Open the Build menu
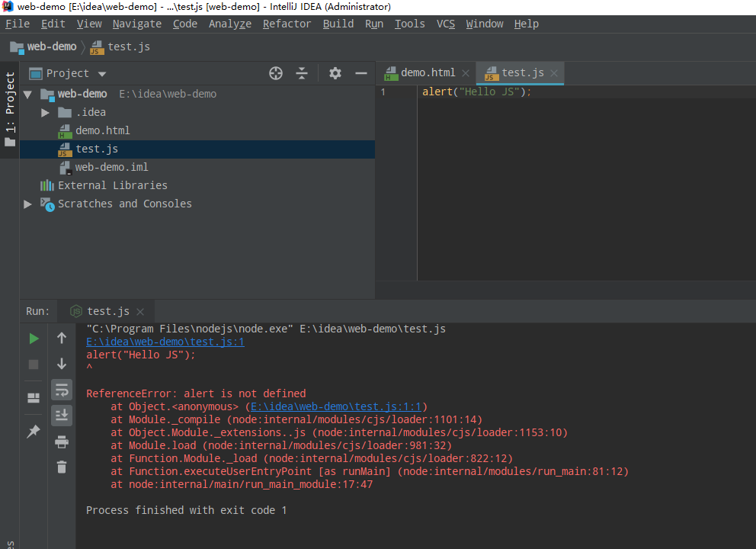The image size is (756, 549). pos(338,24)
